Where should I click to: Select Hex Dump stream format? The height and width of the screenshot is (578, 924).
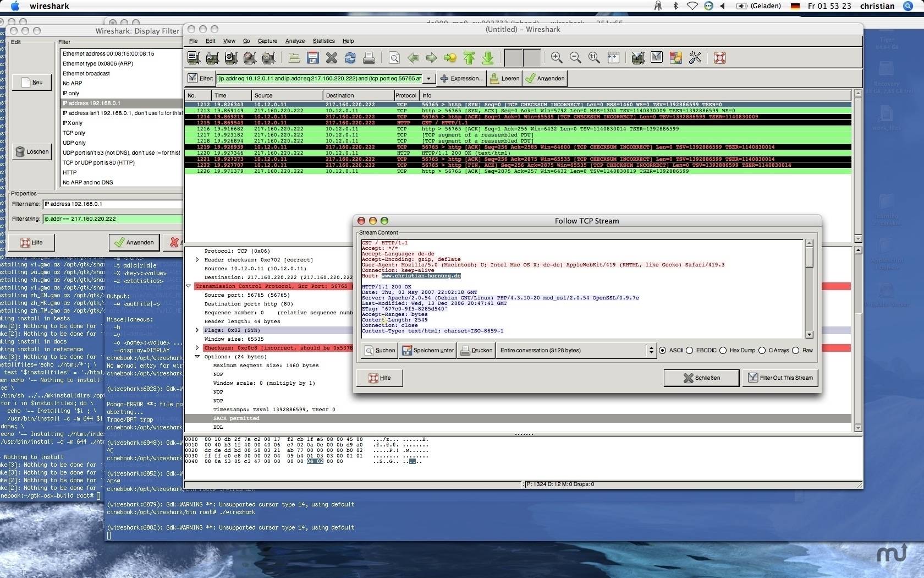723,351
